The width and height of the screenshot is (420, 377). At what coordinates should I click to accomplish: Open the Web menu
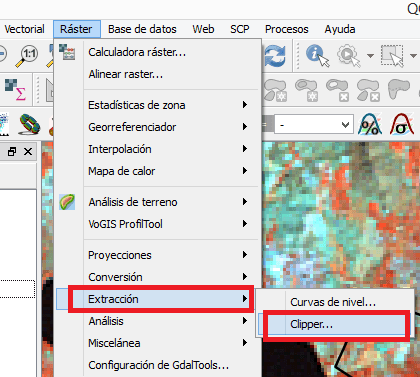[203, 29]
